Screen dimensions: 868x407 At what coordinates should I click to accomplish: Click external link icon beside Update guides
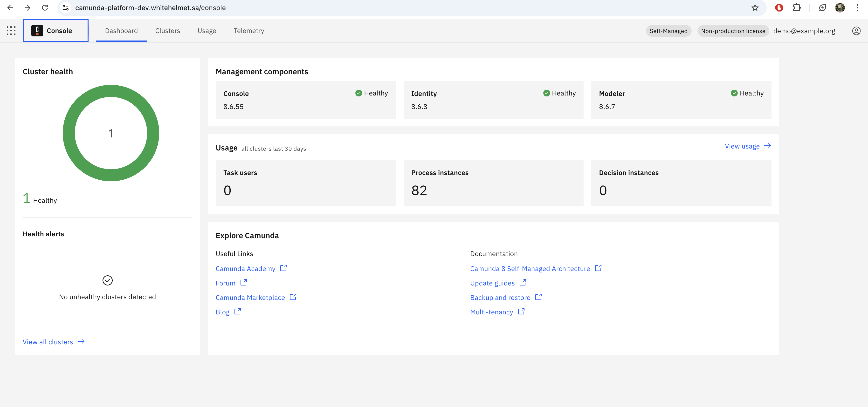coord(523,282)
